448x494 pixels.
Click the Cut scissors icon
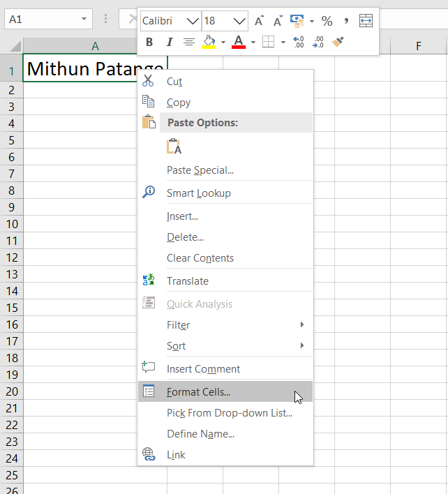(148, 81)
